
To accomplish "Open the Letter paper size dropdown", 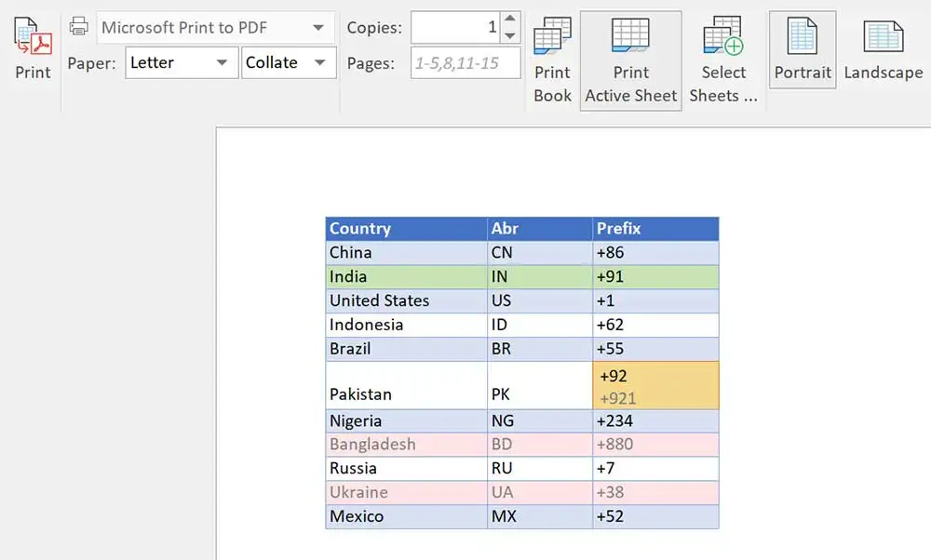I will [x=182, y=62].
